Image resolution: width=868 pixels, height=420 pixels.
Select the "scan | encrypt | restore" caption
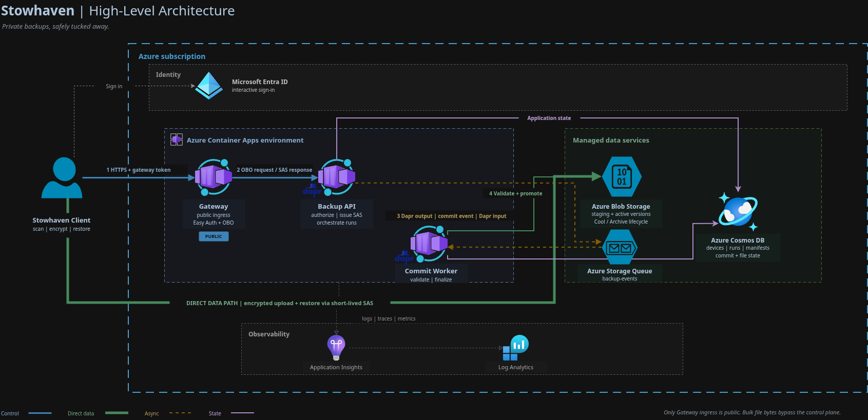tap(62, 229)
